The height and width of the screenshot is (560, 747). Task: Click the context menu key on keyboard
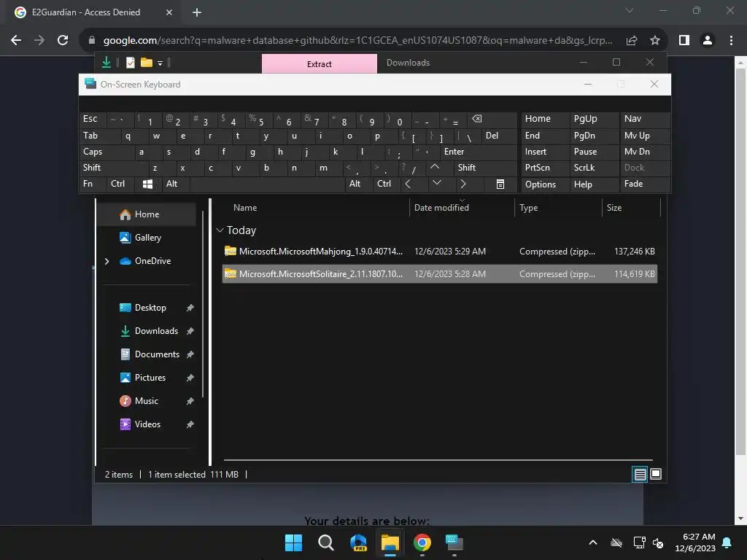pyautogui.click(x=500, y=184)
